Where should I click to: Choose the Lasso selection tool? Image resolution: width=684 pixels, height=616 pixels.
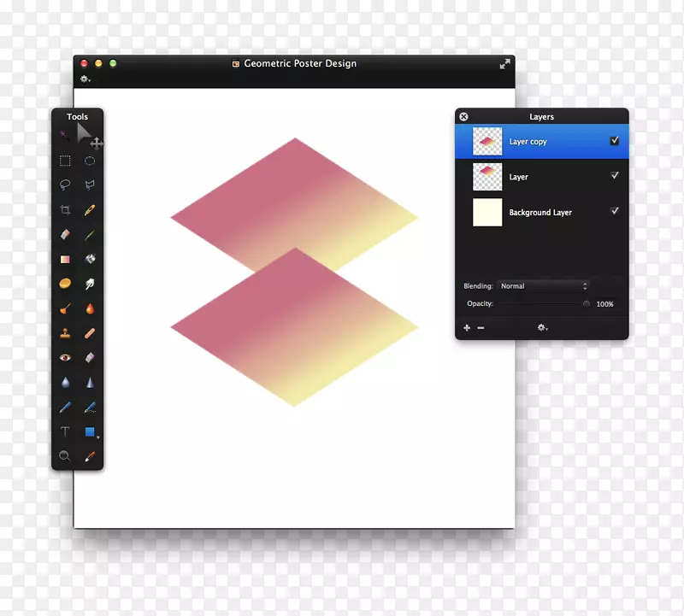[64, 186]
